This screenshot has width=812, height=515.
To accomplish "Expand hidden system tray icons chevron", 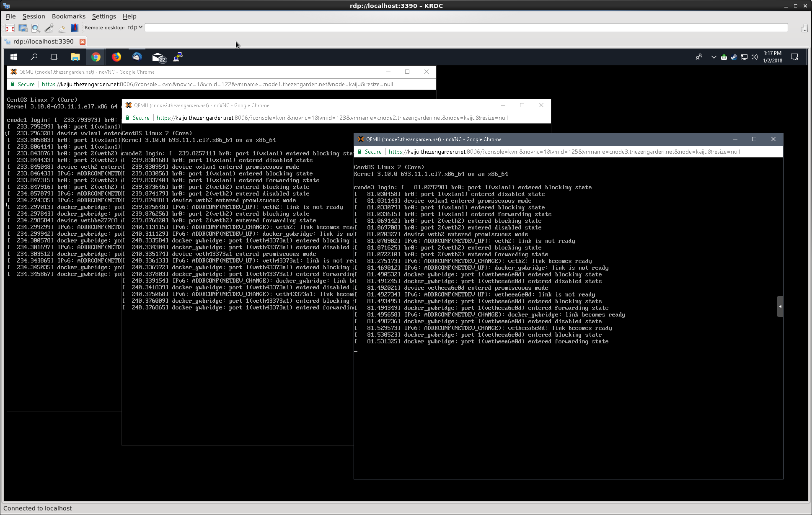I will (x=714, y=57).
